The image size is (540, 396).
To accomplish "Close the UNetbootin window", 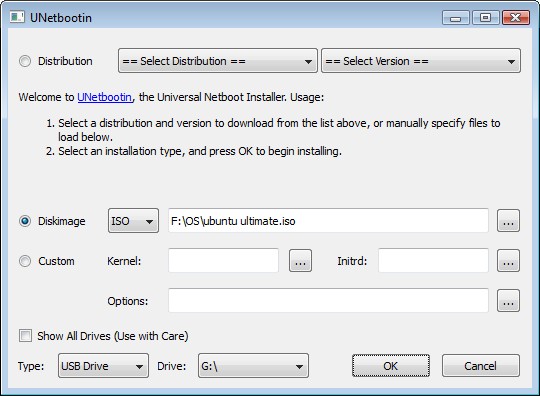I will click(516, 18).
